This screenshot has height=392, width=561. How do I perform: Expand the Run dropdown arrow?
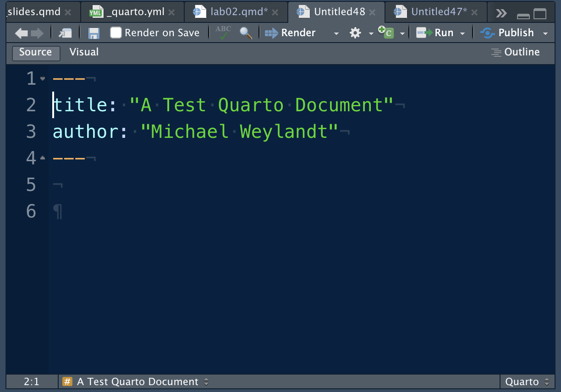(462, 33)
